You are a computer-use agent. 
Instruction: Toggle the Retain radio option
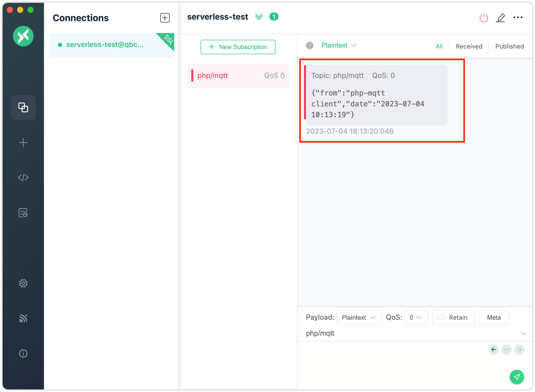[454, 318]
